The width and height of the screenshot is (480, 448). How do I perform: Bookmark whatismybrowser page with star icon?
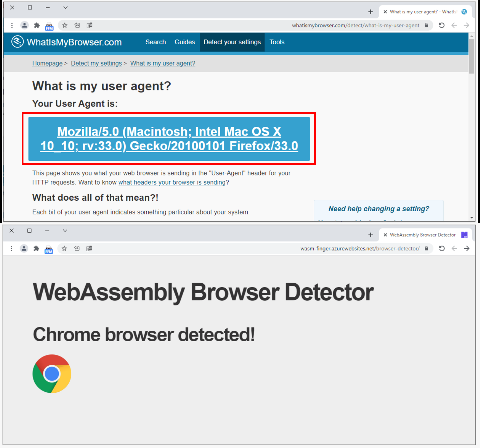click(x=65, y=25)
